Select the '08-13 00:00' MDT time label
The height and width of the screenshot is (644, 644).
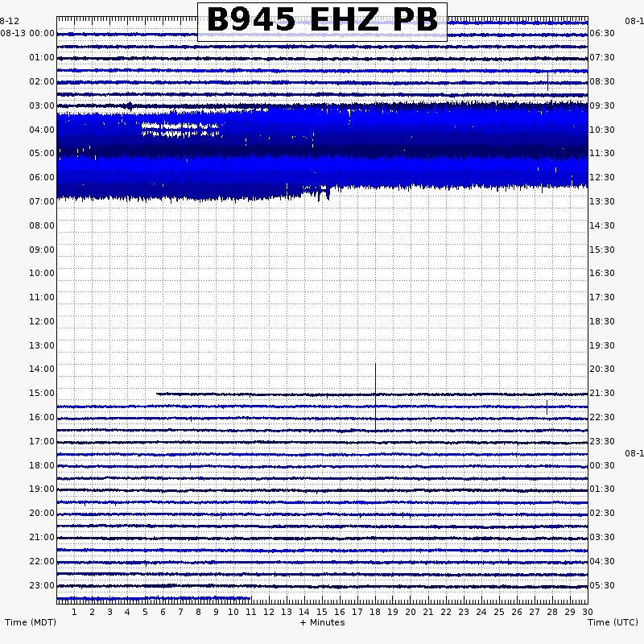(x=27, y=33)
